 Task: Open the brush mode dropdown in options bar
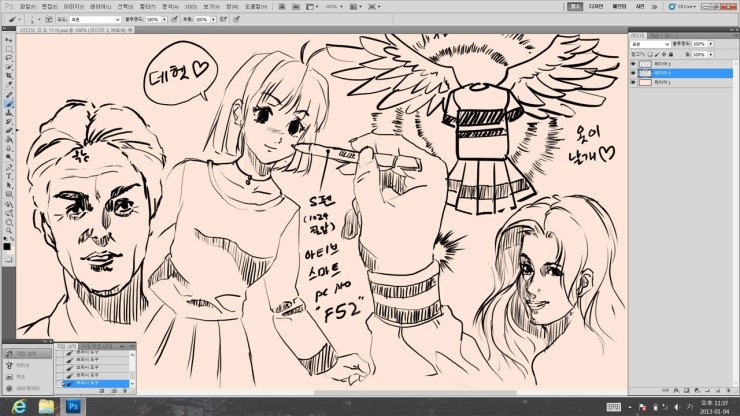(96, 19)
